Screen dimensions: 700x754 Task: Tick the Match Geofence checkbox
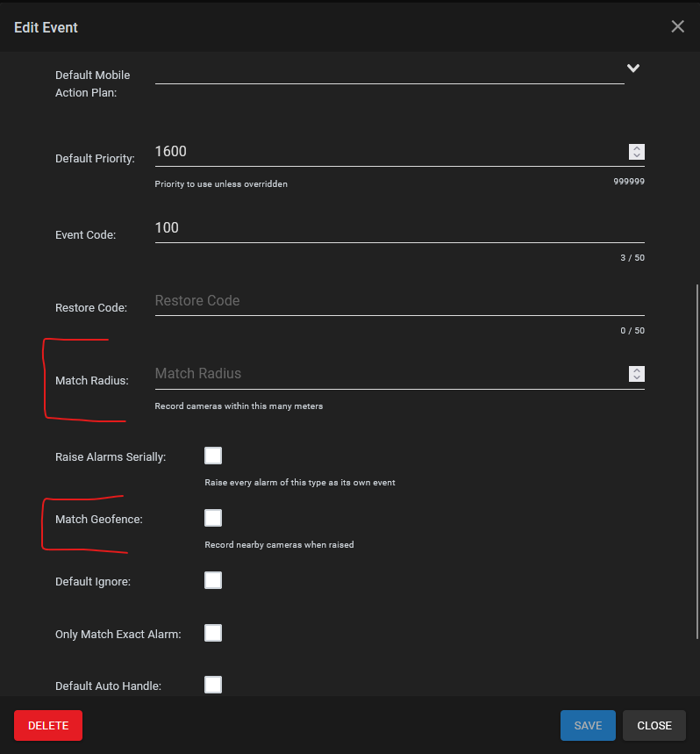pyautogui.click(x=213, y=518)
